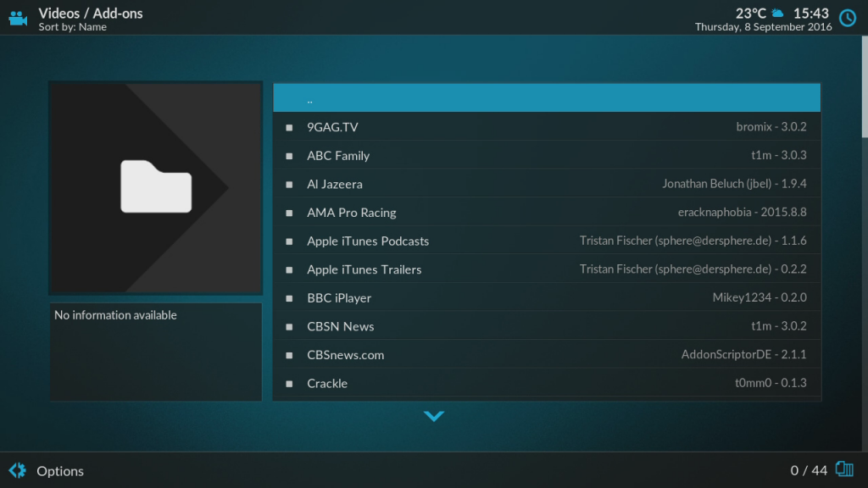The height and width of the screenshot is (488, 868).
Task: Go up via the '..' parent row
Action: 547,98
